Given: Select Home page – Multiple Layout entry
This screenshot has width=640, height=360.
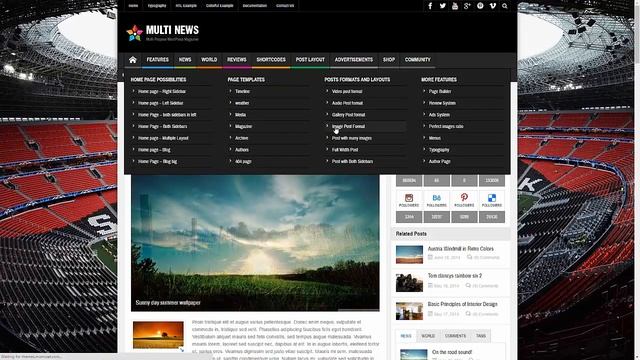Looking at the screenshot, I should 163,138.
